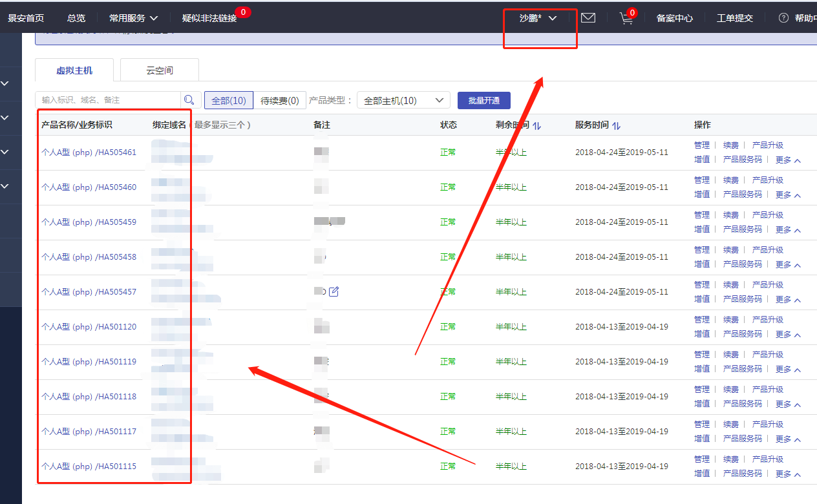The width and height of the screenshot is (817, 504).
Task: Select the 虚拟主机 tab
Action: pos(74,70)
